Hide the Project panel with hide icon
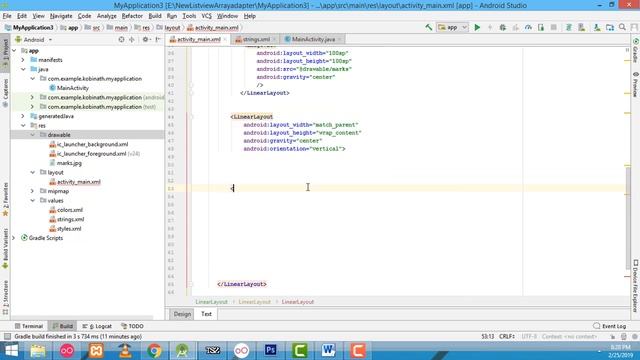 158,40
